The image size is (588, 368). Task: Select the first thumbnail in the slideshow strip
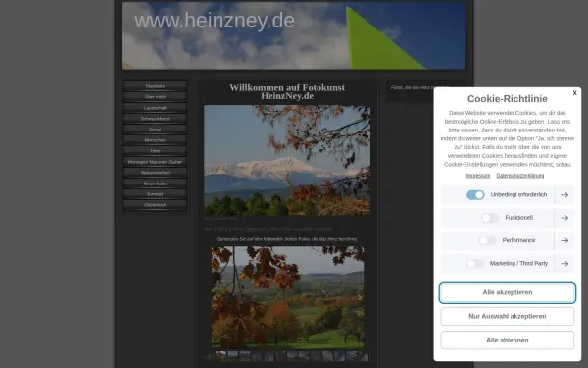click(x=220, y=356)
